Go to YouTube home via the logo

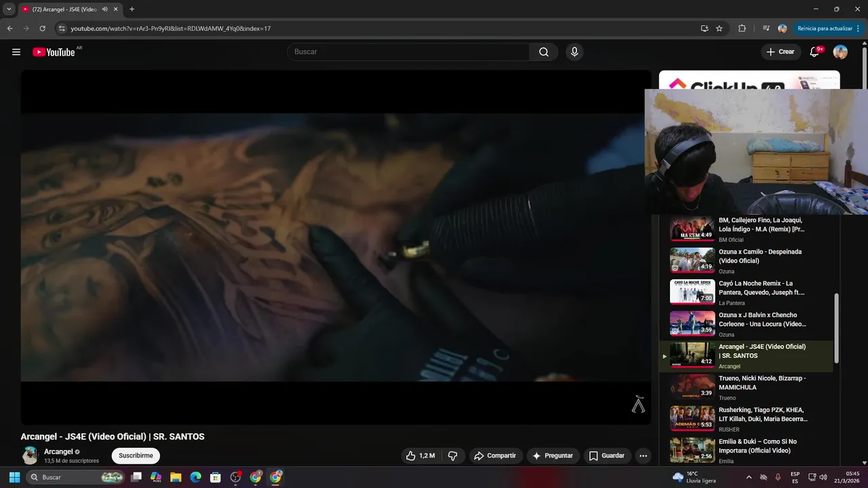pyautogui.click(x=54, y=52)
